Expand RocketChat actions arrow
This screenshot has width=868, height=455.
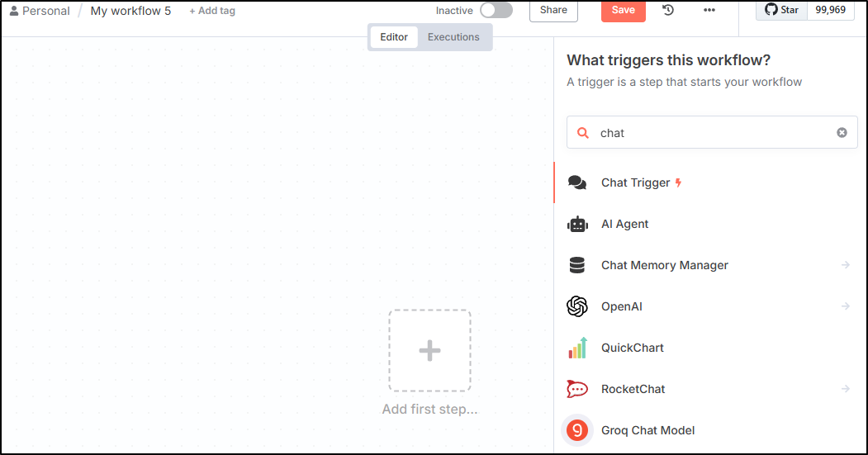(x=846, y=389)
